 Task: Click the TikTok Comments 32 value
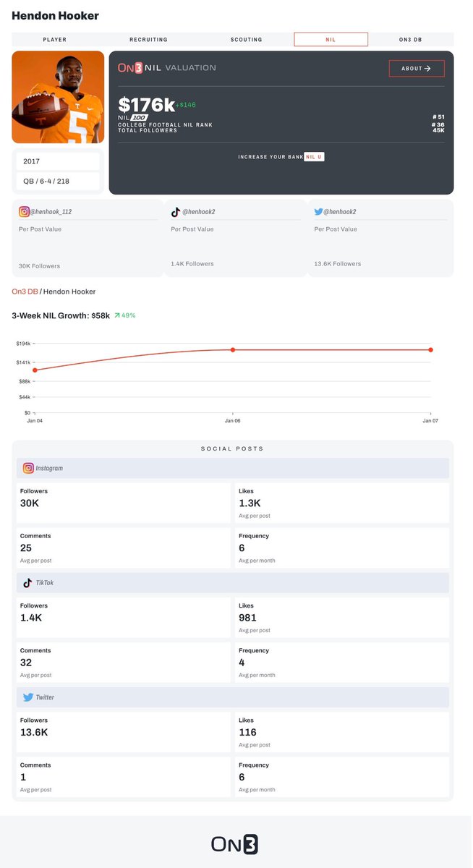tap(26, 663)
